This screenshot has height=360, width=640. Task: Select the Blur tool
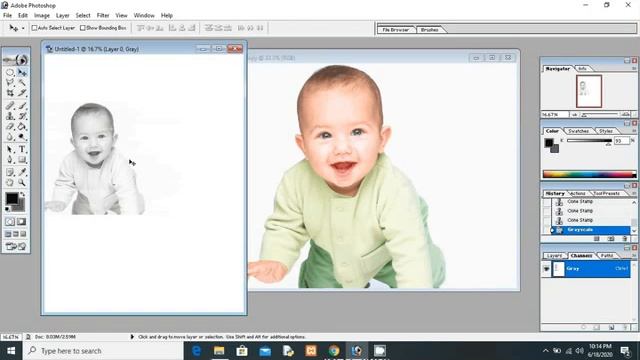pyautogui.click(x=10, y=137)
